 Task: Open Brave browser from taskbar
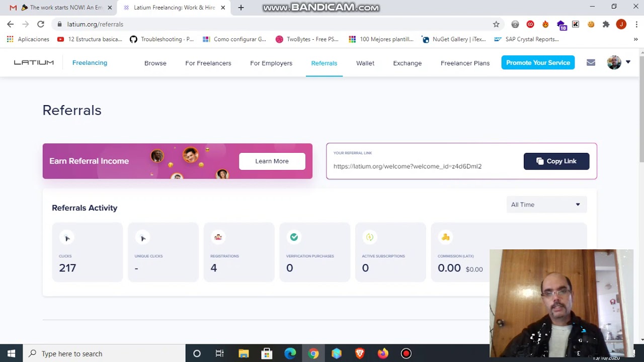coord(360,353)
